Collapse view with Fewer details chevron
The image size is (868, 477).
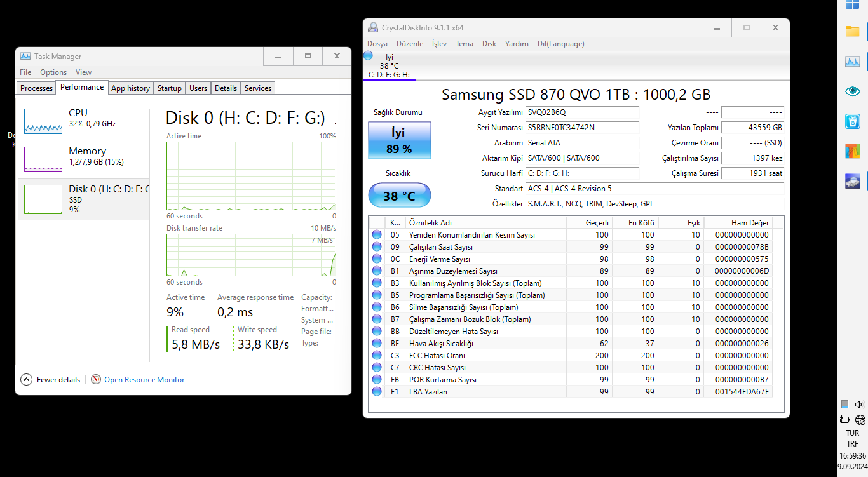(26, 380)
